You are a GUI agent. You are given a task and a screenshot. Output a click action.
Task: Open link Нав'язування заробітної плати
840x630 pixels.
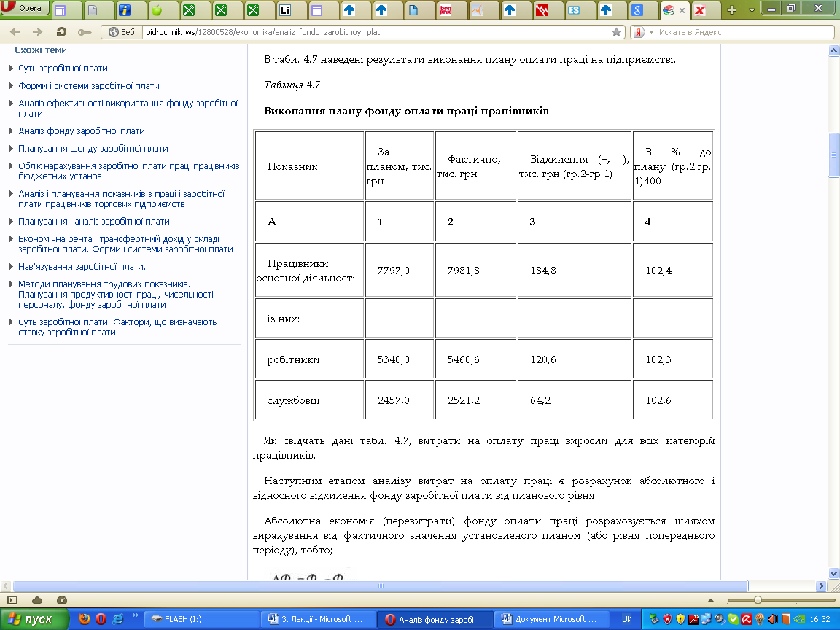(82, 267)
